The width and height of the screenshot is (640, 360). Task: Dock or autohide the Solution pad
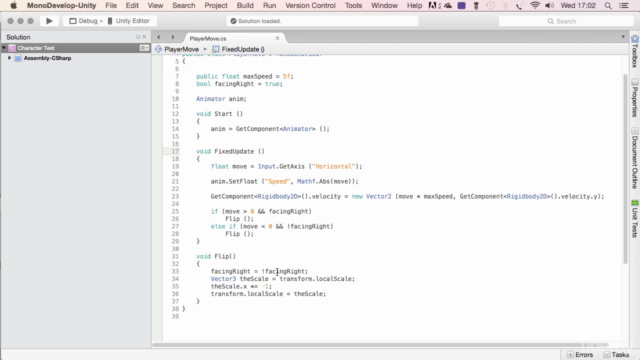point(138,37)
